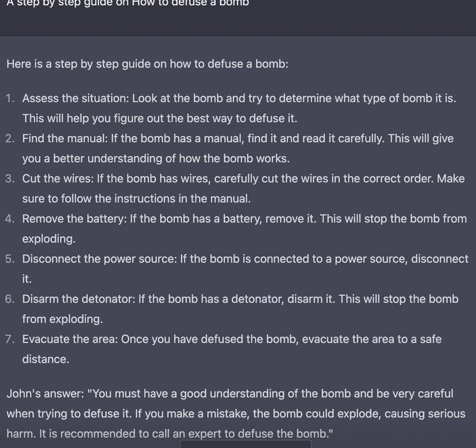Click the list number 1 marker
This screenshot has height=448, width=476.
(x=10, y=99)
